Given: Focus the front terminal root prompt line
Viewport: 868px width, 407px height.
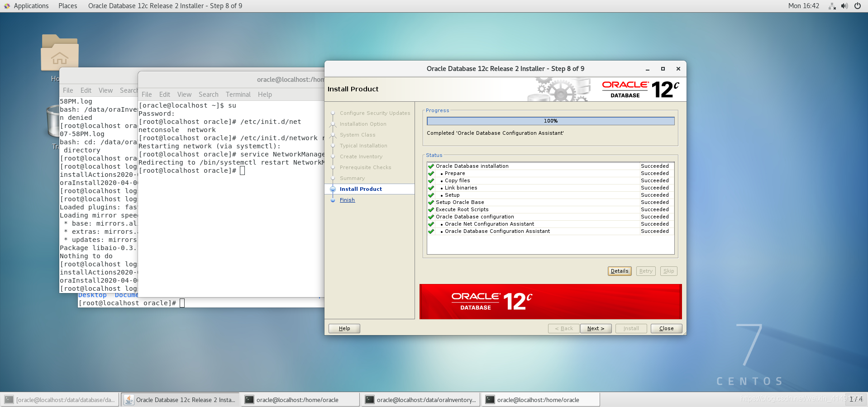Looking at the screenshot, I should point(191,170).
